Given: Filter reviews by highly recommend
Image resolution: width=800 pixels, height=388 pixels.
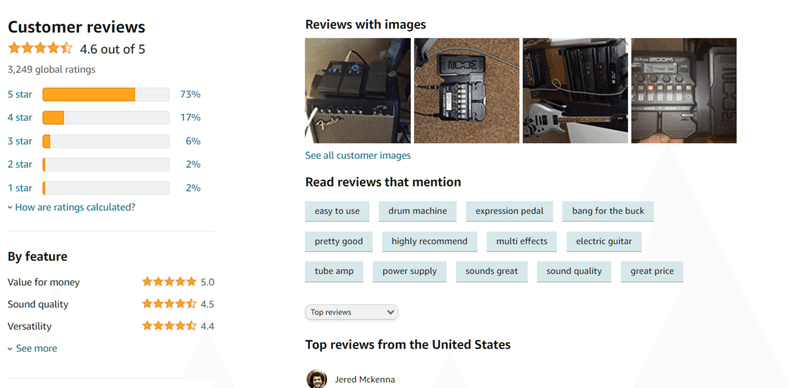Looking at the screenshot, I should [x=429, y=241].
